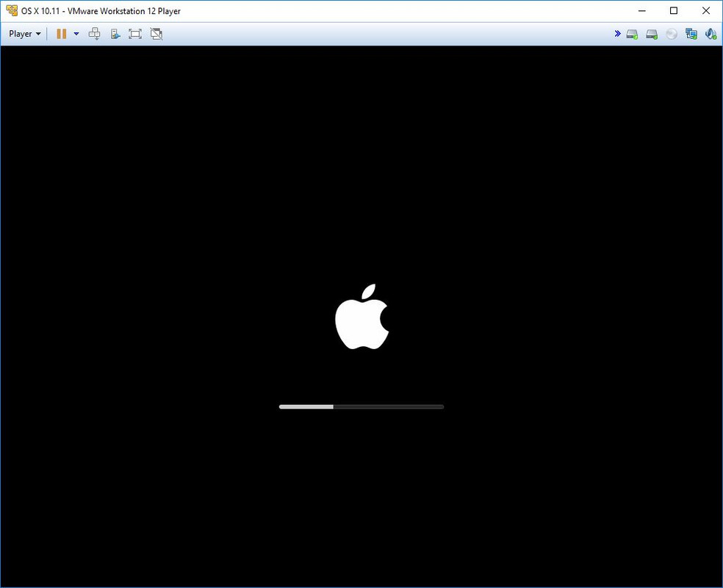Minimize the VMware Player window

pyautogui.click(x=642, y=10)
